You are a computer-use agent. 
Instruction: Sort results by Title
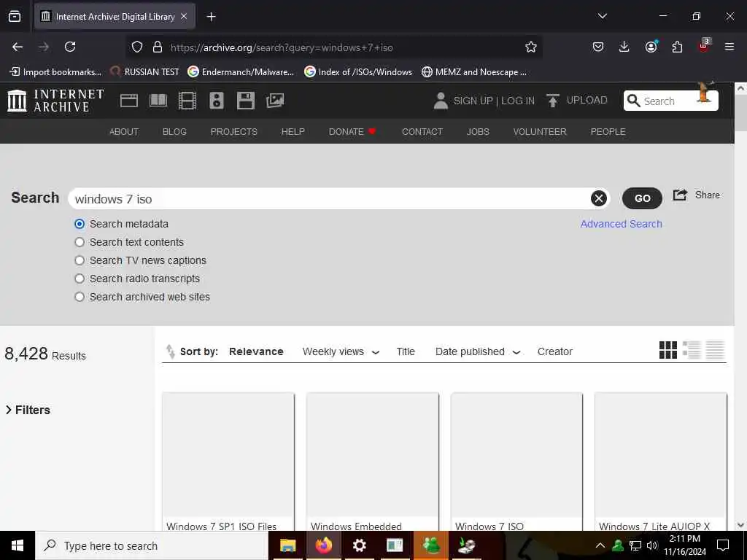[x=406, y=351]
